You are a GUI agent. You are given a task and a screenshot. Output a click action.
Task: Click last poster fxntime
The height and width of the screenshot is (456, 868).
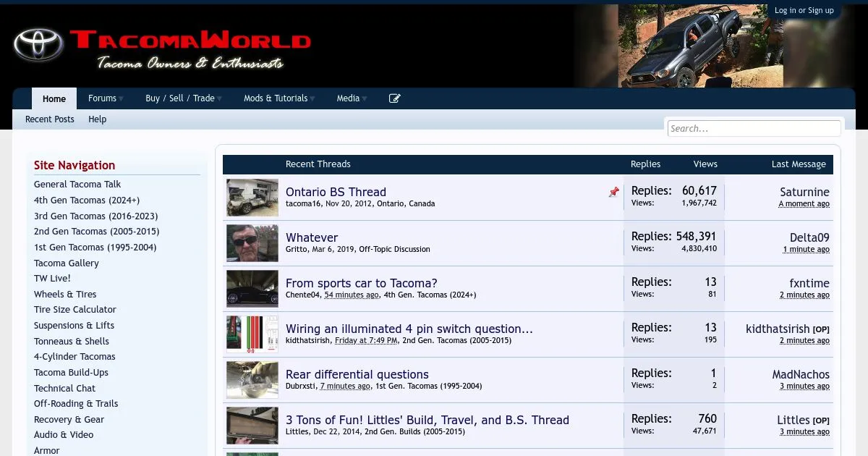pyautogui.click(x=809, y=283)
